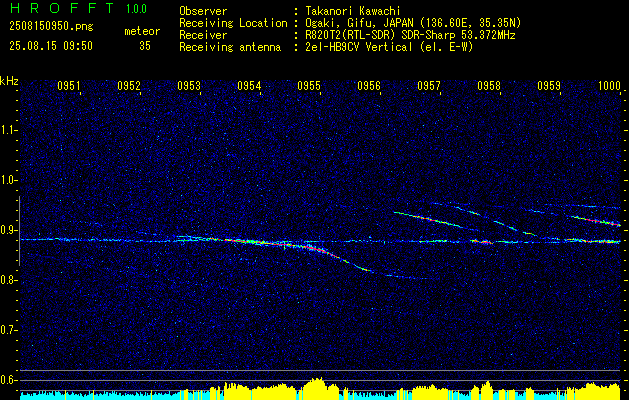Click the meteor label
This screenshot has height=400, width=629.
[x=142, y=31]
